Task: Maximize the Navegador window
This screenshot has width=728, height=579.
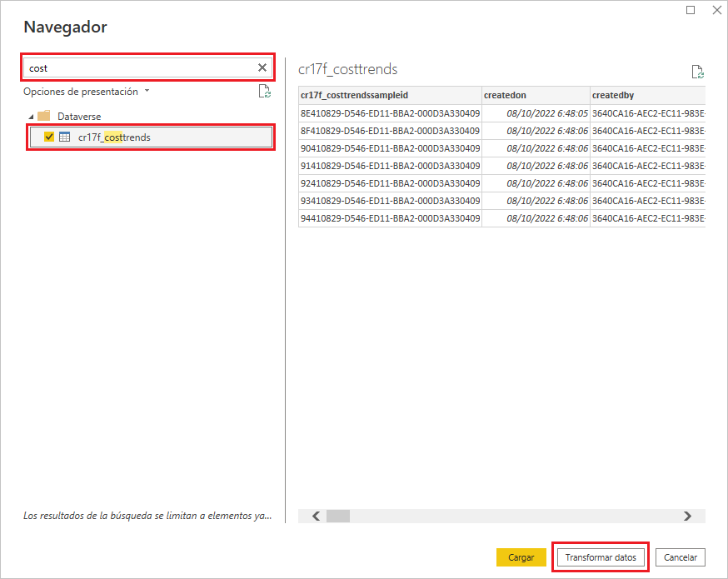Action: click(691, 10)
